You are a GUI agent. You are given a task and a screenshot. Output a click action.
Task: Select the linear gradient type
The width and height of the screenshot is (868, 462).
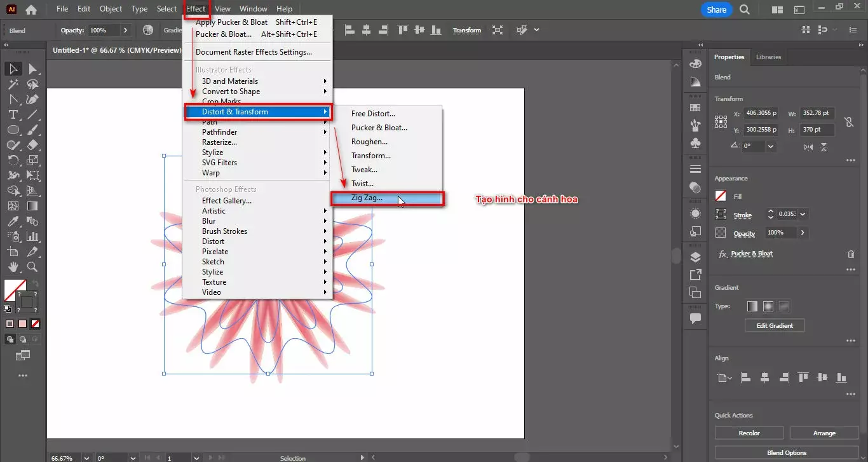tap(752, 306)
